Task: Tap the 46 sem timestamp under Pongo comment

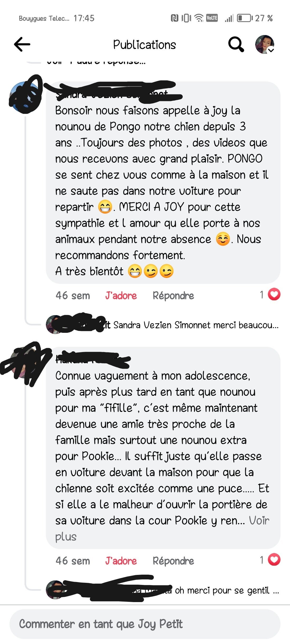Action: 73,296
